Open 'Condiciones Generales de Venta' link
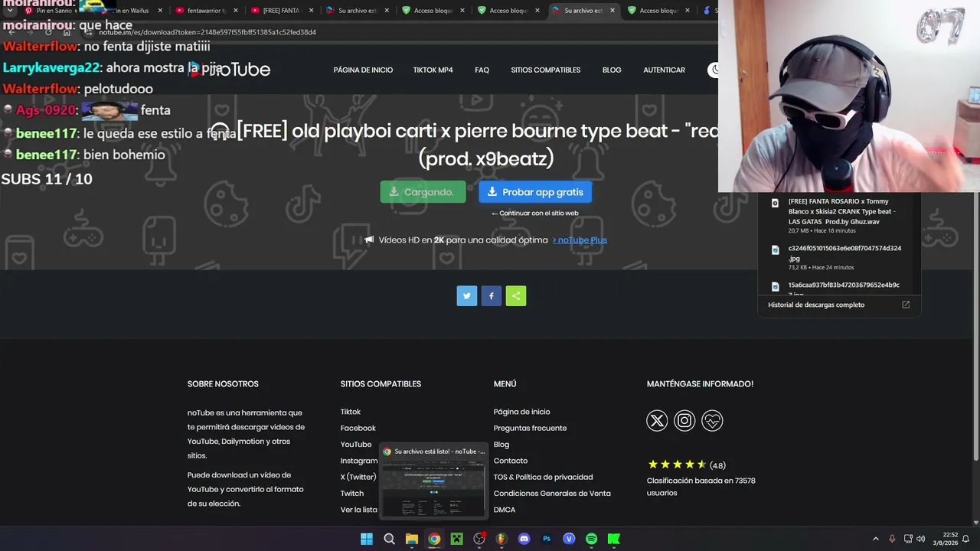This screenshot has width=980, height=551. 552,494
